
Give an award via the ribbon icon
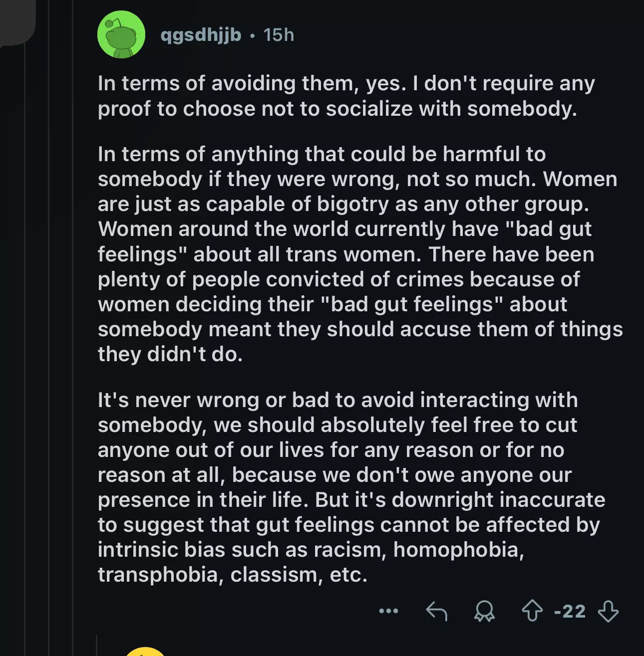(484, 611)
